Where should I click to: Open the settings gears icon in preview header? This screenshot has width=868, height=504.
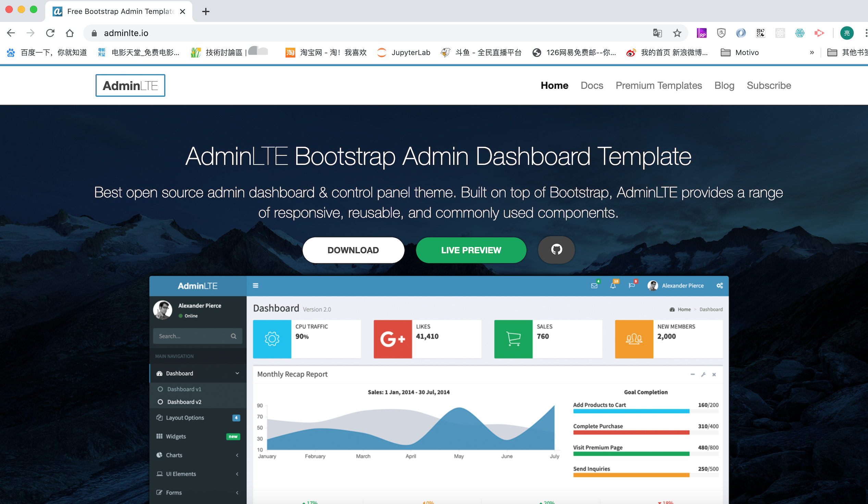tap(720, 286)
